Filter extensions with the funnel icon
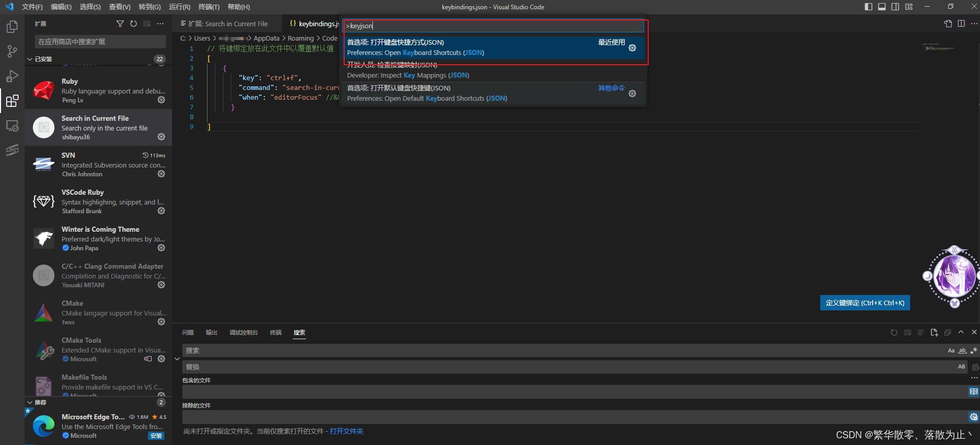 point(120,24)
